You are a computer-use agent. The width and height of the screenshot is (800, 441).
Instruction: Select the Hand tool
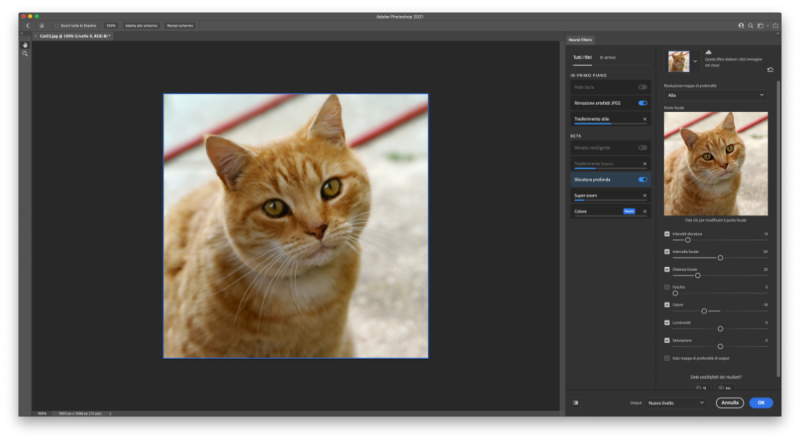point(25,45)
